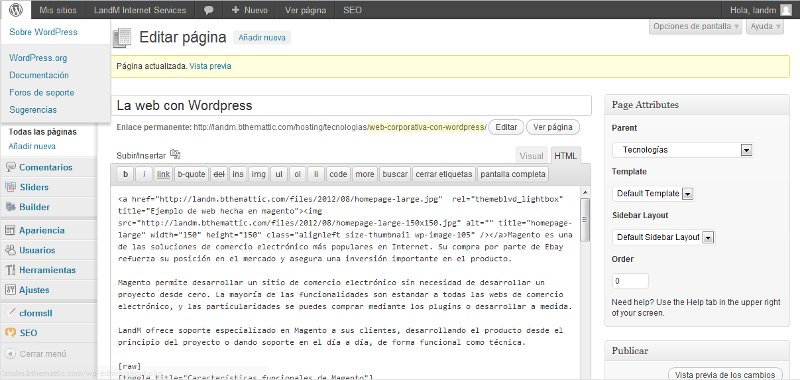Select Documentación menu entry
This screenshot has width=800, height=380.
tap(39, 75)
